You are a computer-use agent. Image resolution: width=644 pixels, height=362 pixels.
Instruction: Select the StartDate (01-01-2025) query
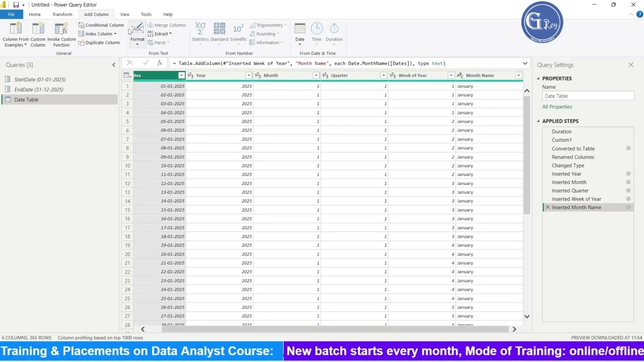pos(40,79)
